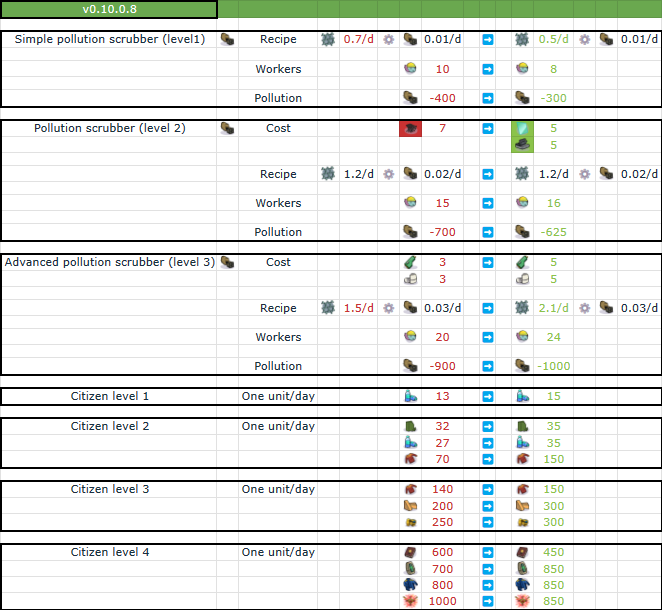This screenshot has width=662, height=610.
Task: Click the blue arrow in the level 2 Cost row
Action: point(488,128)
